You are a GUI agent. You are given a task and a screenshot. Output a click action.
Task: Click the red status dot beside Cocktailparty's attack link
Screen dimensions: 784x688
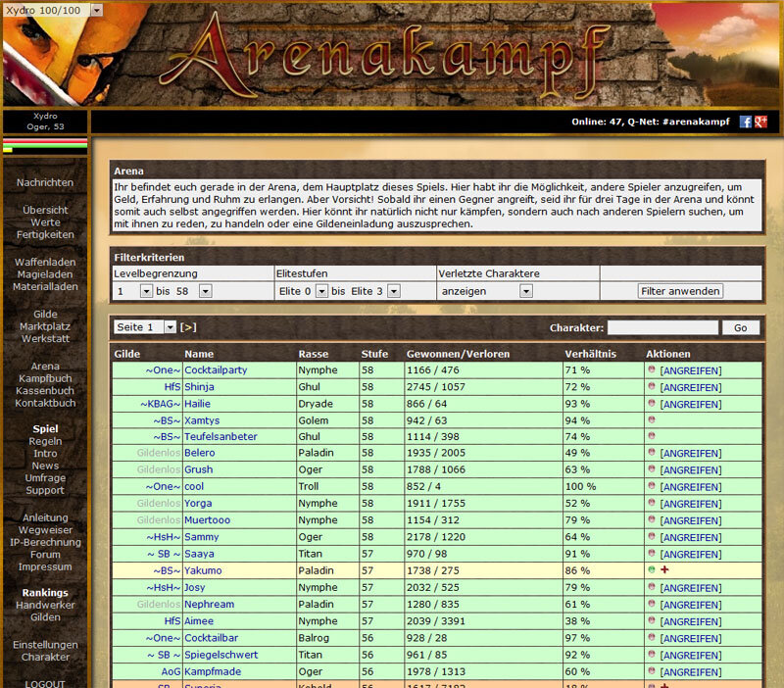coord(652,370)
